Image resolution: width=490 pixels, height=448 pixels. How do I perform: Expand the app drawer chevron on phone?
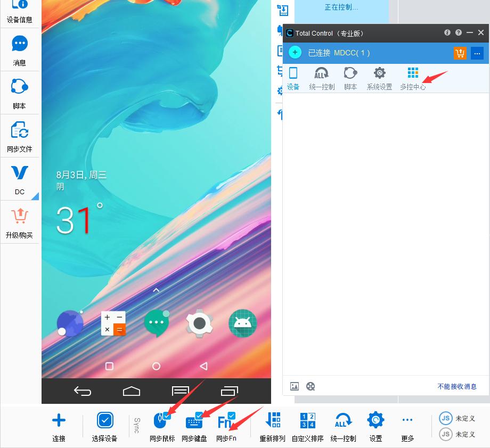coord(156,291)
